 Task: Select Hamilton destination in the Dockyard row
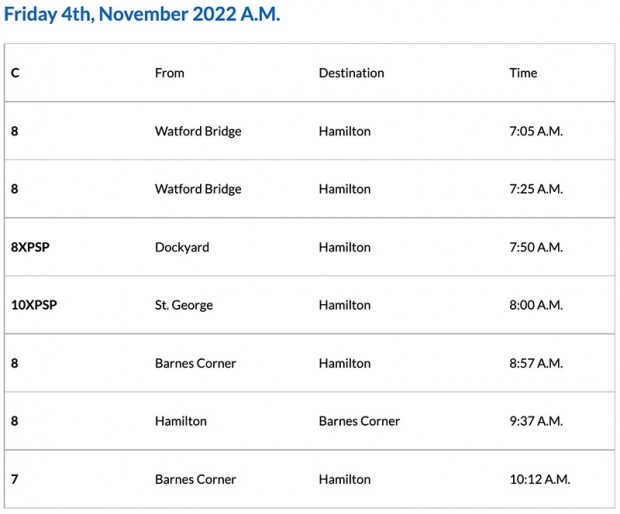click(x=345, y=247)
